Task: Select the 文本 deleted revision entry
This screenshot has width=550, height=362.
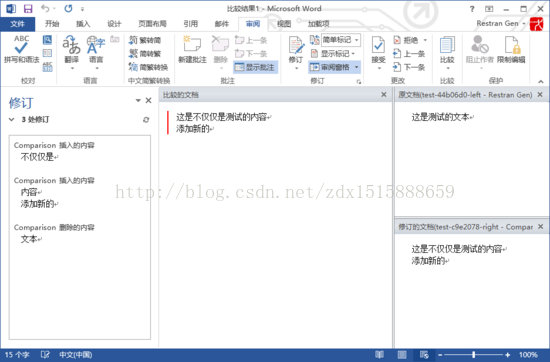Action: point(31,239)
